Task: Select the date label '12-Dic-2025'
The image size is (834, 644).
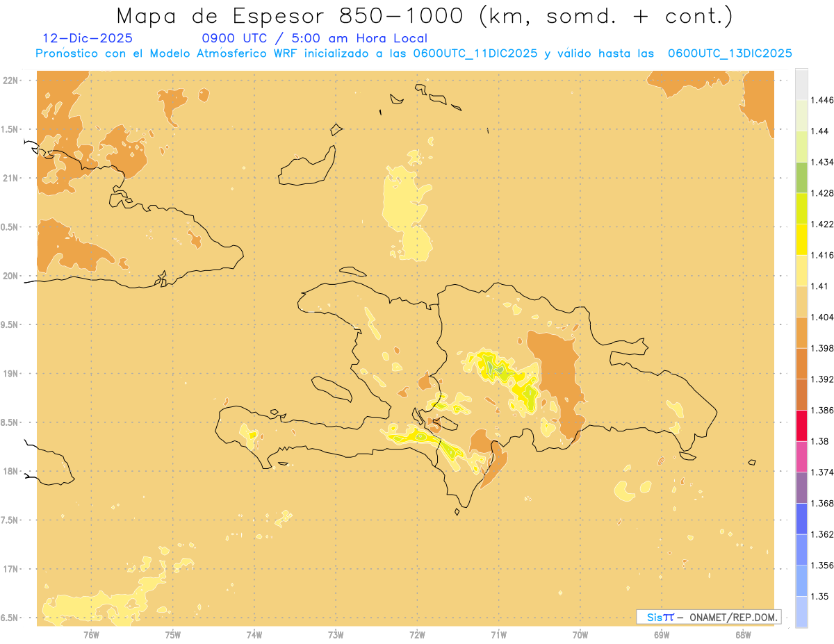Action: [88, 38]
